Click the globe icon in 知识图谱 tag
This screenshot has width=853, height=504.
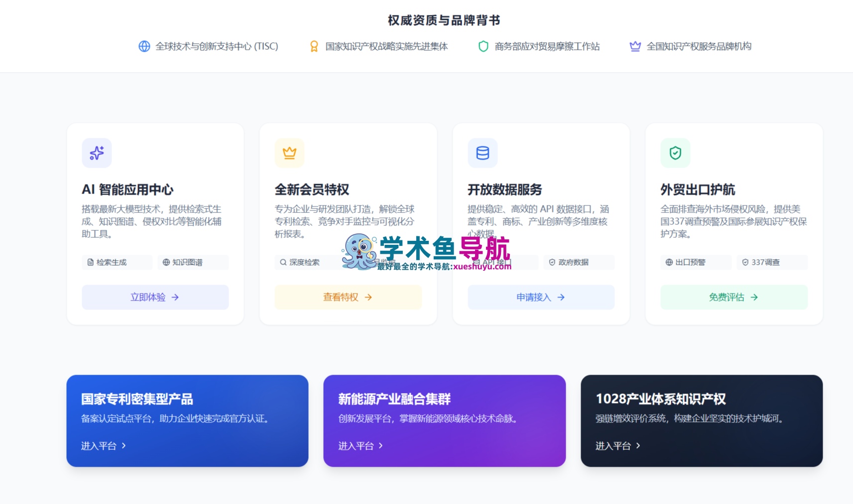click(166, 262)
